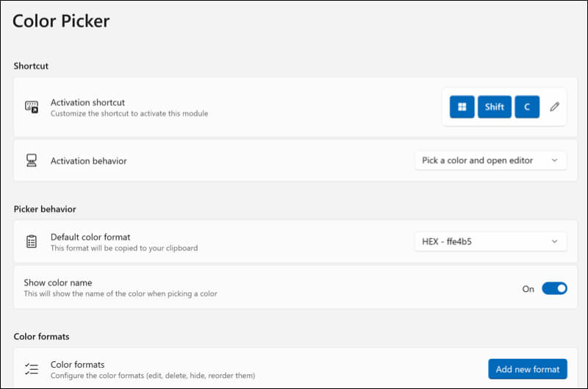Click the clipboard icon beside Default color format
Viewport: 588px width, 389px height.
32,242
